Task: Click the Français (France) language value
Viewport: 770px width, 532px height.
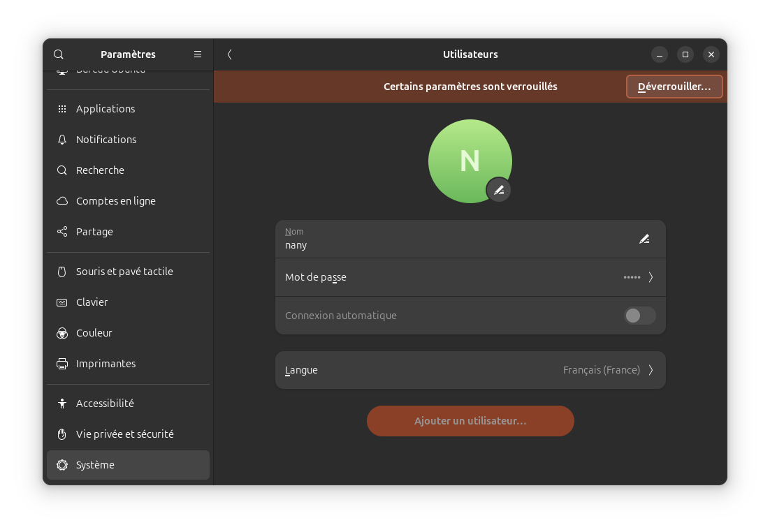Action: point(602,370)
